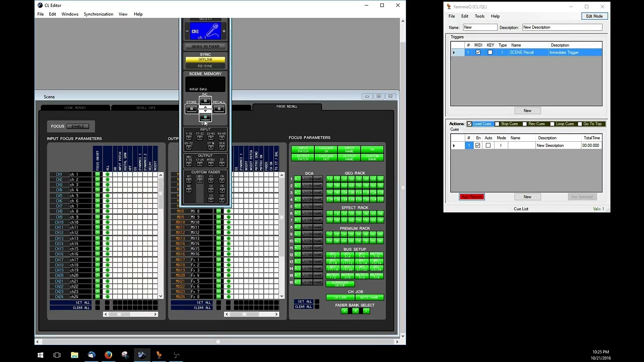
Task: Click input CLEAR ALL button
Action: pyautogui.click(x=70, y=308)
